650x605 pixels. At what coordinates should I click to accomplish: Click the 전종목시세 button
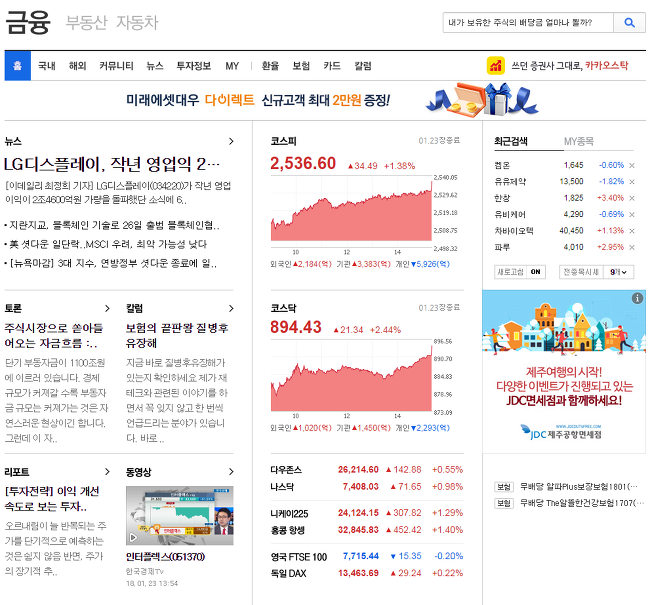point(581,272)
